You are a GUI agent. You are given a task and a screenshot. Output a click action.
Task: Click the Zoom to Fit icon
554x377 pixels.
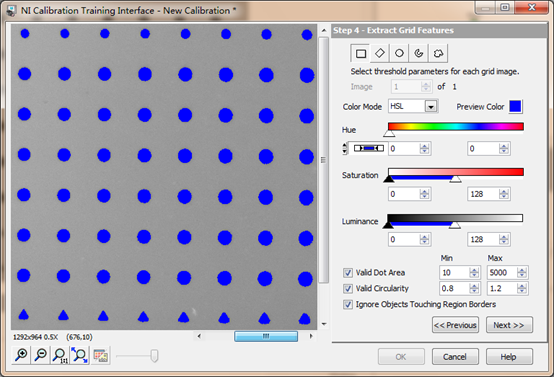coord(79,355)
